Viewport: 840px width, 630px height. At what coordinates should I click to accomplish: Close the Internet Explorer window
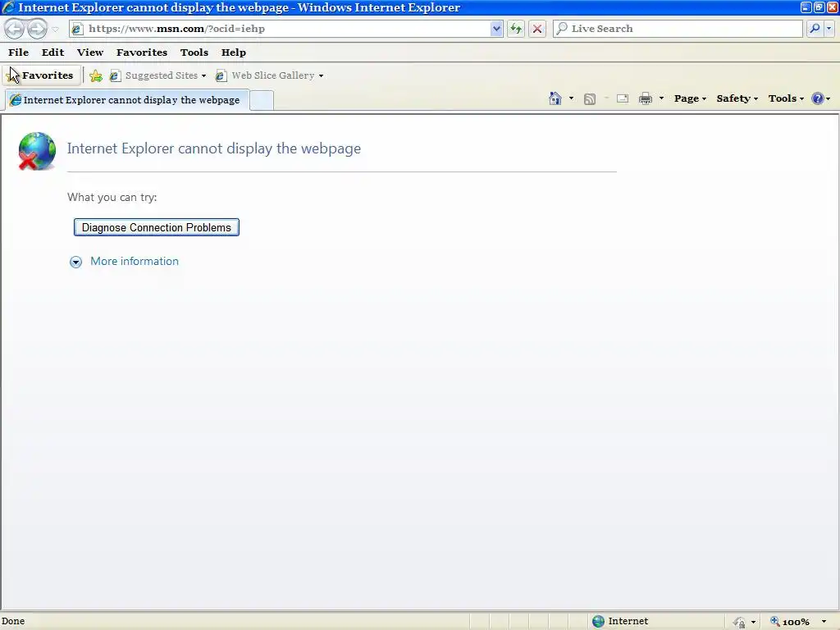coord(833,7)
